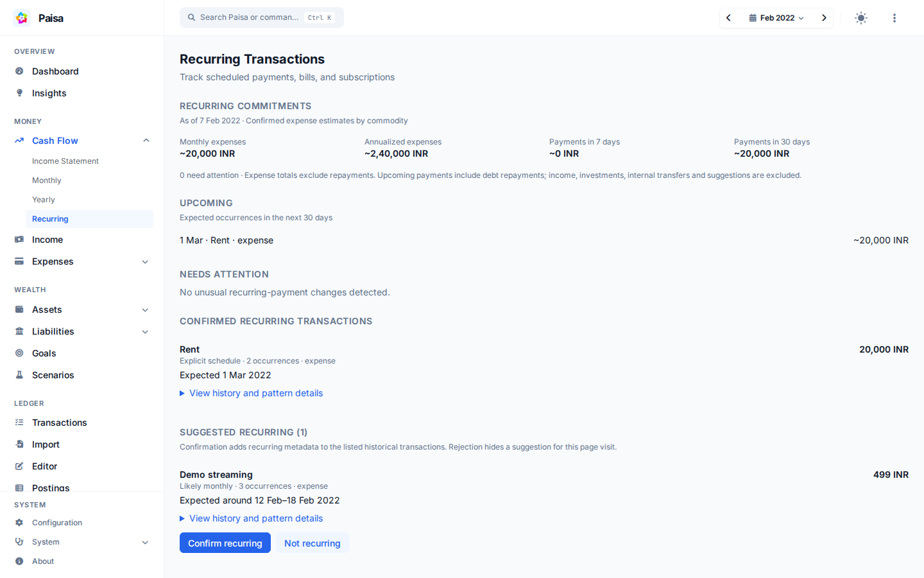Click the Cash Flow trend icon
The width and height of the screenshot is (924, 578).
[x=19, y=141]
